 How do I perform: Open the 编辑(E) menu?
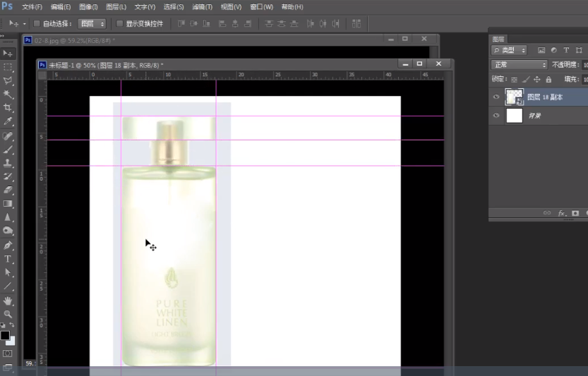point(61,7)
